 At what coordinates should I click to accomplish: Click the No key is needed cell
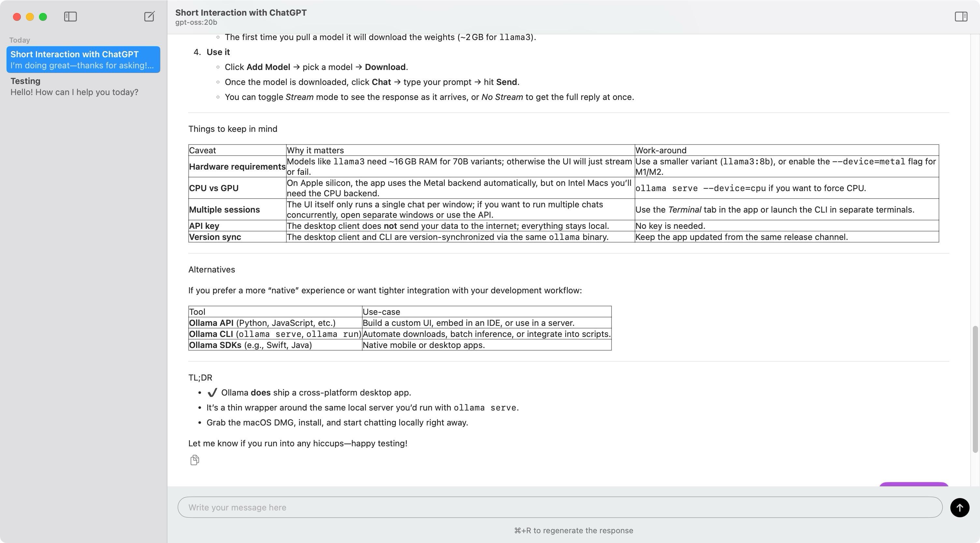[787, 226]
